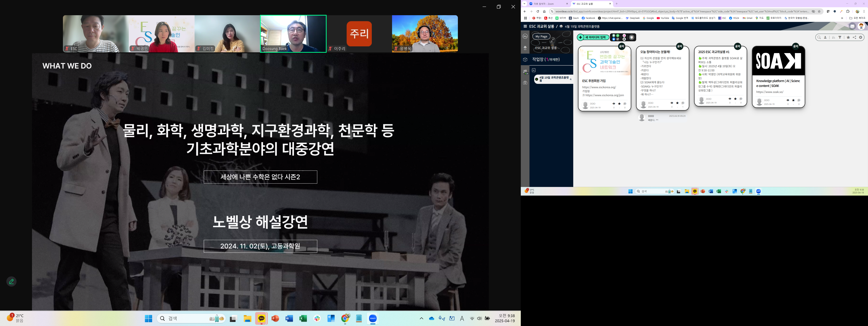Click the search icon in board toolbar
Screen dimensions: 868x326
819,37
